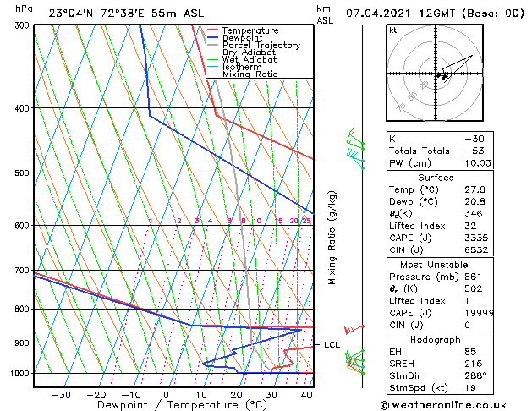532x411 pixels.
Task: Click the hodograph storm motion arrow
Action: click(x=453, y=66)
